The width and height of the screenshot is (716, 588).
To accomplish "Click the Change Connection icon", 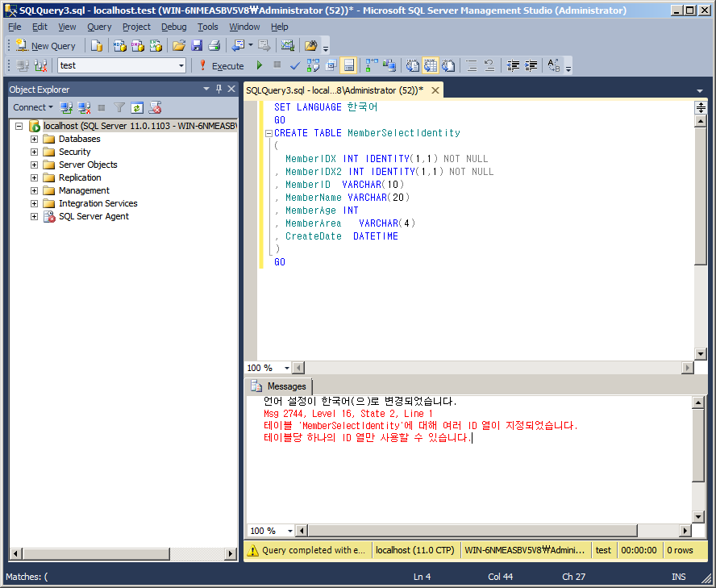I will pyautogui.click(x=40, y=66).
